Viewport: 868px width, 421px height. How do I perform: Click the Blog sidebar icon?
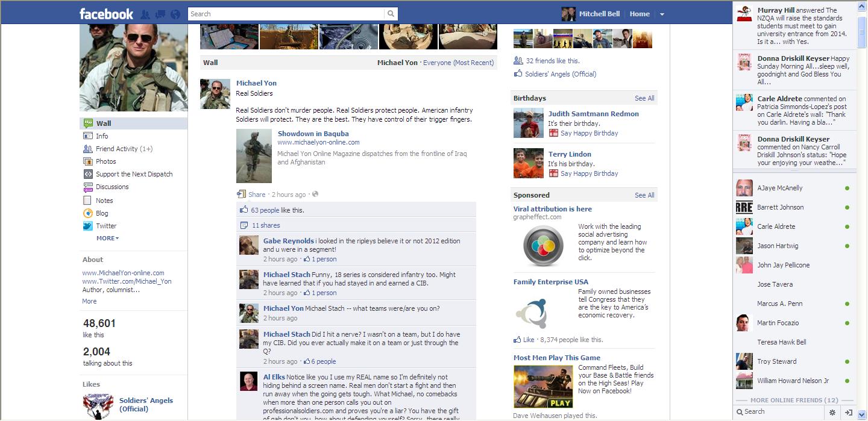[x=88, y=213]
